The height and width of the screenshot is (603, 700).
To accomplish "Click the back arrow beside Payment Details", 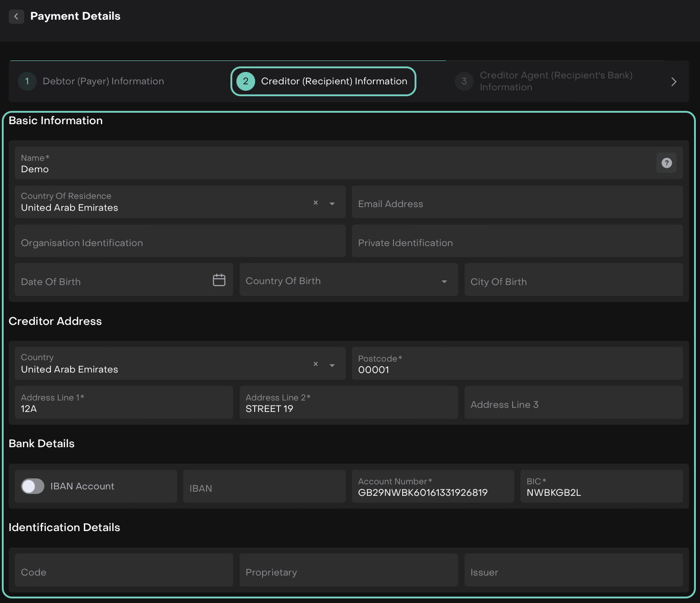I will tap(16, 16).
